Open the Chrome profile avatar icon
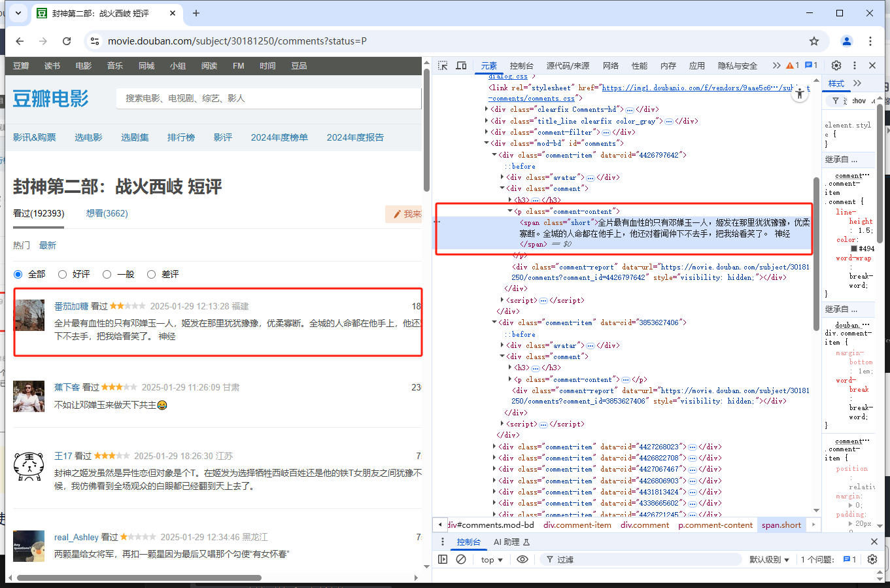This screenshot has width=890, height=588. click(x=847, y=41)
